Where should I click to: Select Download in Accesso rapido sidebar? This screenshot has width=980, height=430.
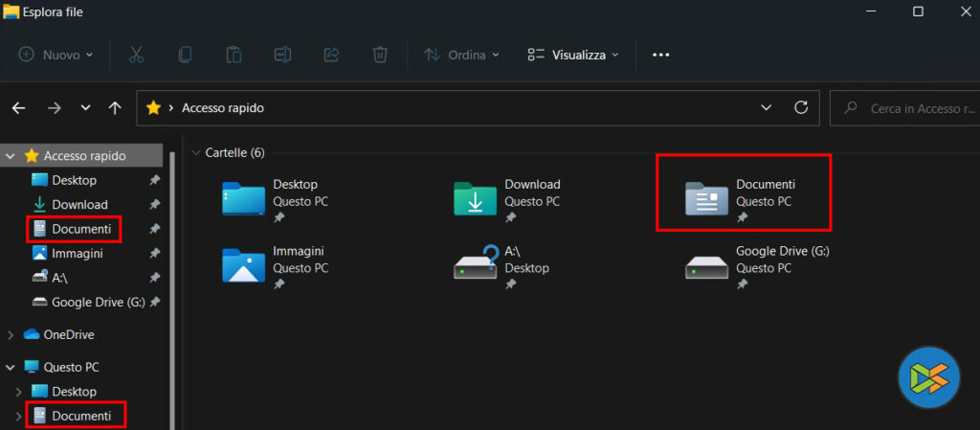[78, 205]
